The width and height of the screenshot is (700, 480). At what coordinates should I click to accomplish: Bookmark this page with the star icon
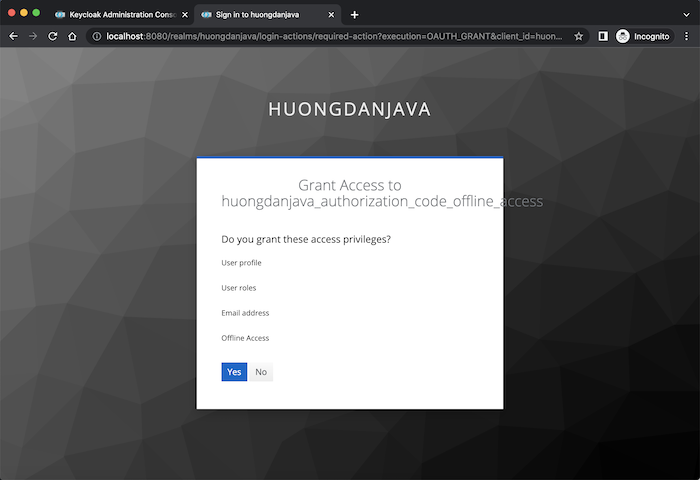click(579, 36)
